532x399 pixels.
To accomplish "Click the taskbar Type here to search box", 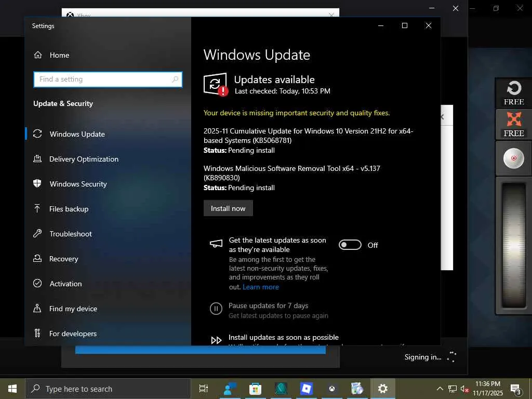I will coord(108,389).
